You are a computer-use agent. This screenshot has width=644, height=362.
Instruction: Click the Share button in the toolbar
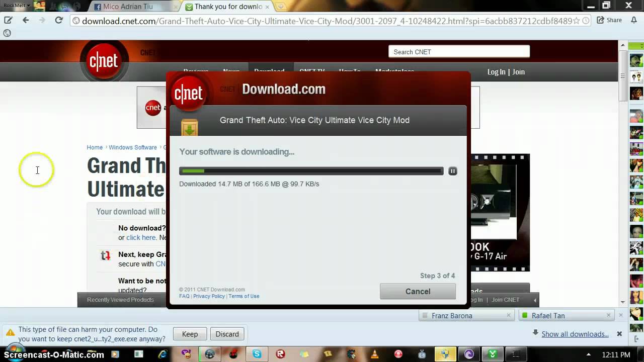coord(609,20)
